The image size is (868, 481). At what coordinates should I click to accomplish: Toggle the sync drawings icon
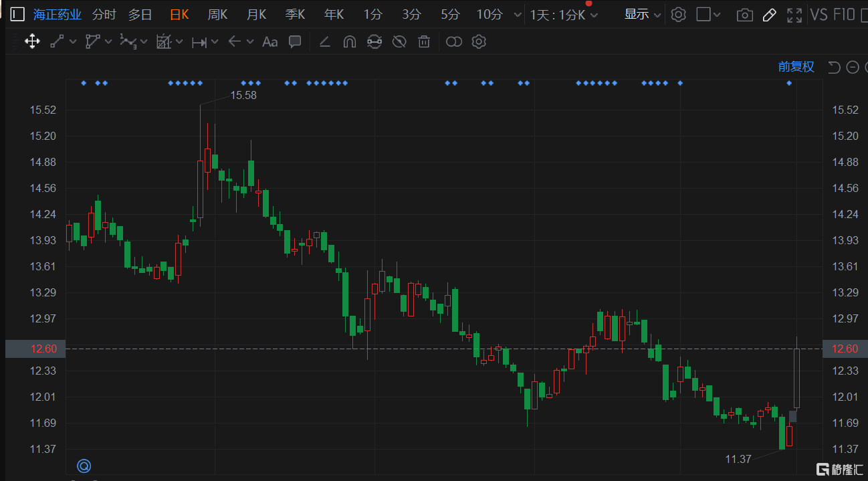coord(374,42)
